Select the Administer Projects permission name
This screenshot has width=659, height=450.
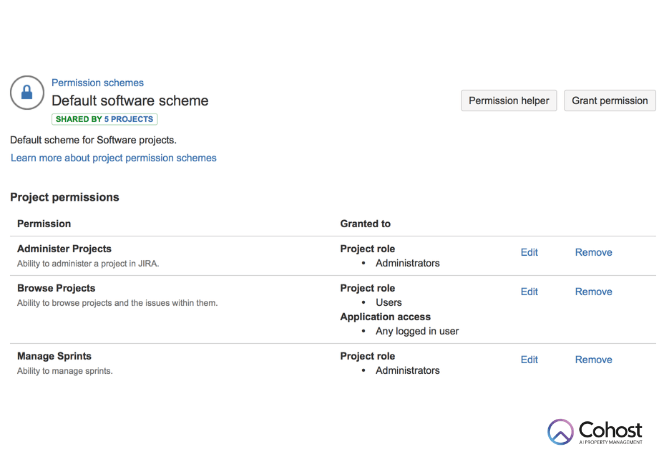64,249
